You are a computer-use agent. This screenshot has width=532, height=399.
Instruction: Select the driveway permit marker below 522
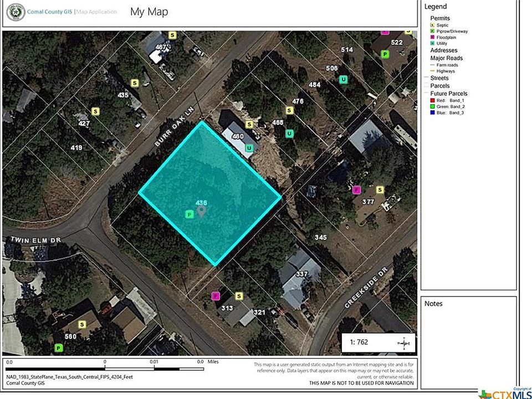(385, 54)
